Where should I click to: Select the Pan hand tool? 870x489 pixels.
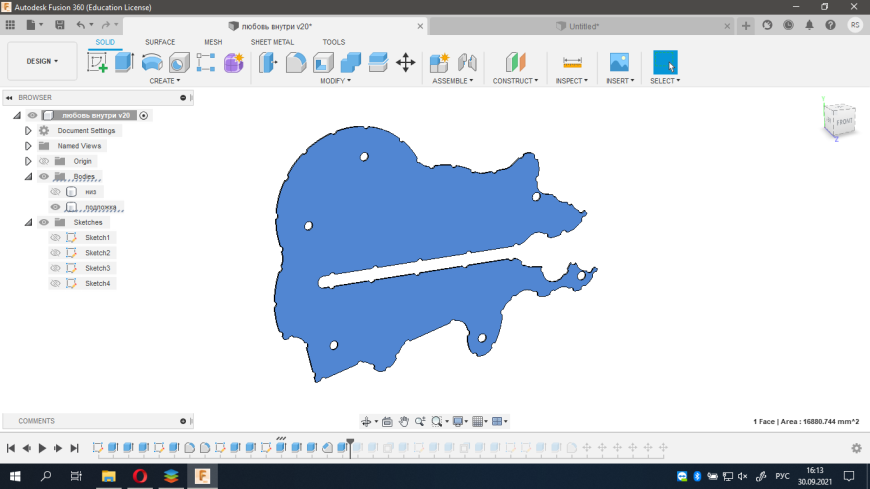point(403,422)
